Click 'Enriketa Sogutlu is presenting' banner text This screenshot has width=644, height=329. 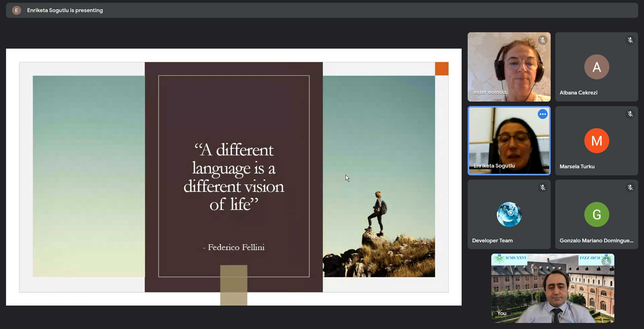[65, 10]
